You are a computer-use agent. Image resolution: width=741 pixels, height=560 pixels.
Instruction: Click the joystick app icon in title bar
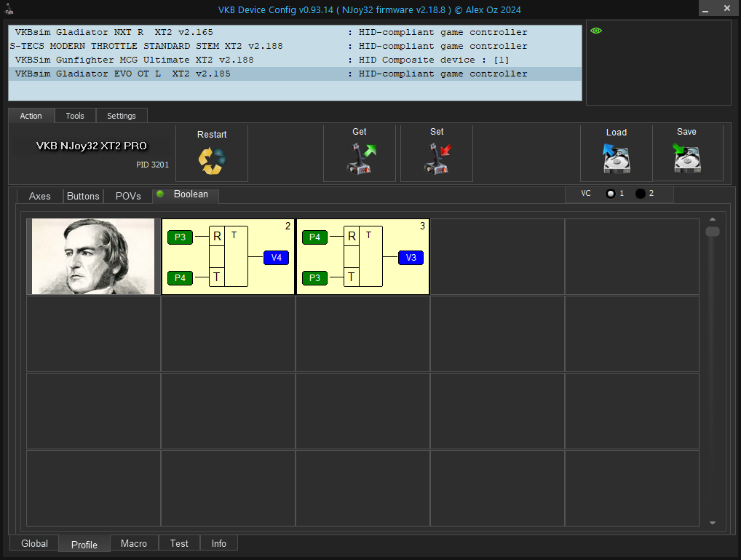point(9,9)
